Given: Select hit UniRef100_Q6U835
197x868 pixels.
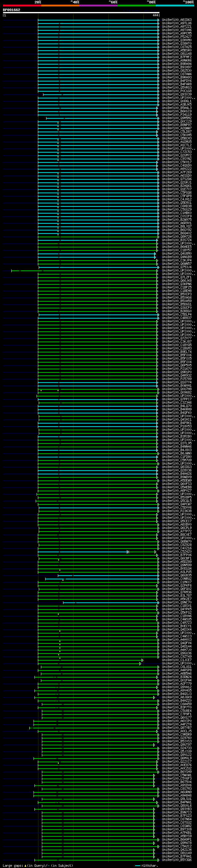Looking at the screenshot, I should click(177, 575).
